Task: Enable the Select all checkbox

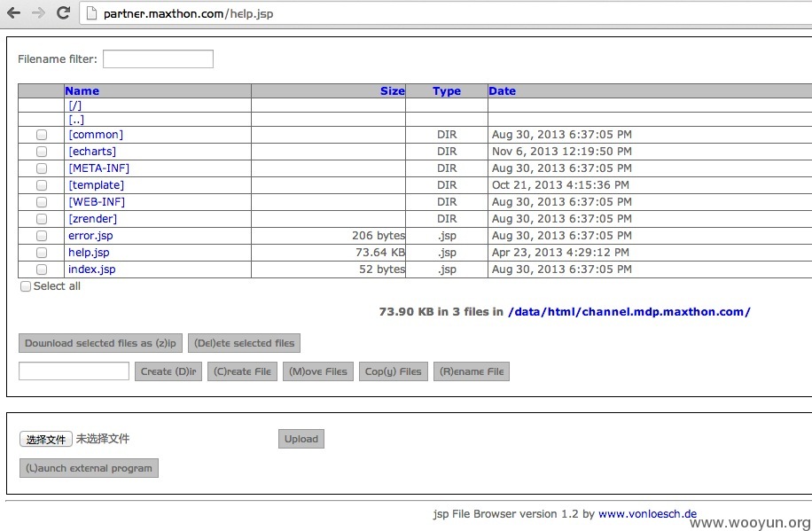Action: tap(26, 286)
